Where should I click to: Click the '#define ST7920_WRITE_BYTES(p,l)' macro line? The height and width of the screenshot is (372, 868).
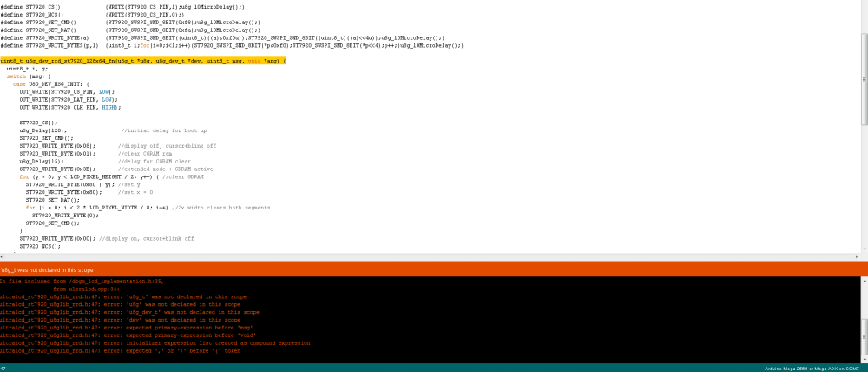(x=232, y=45)
